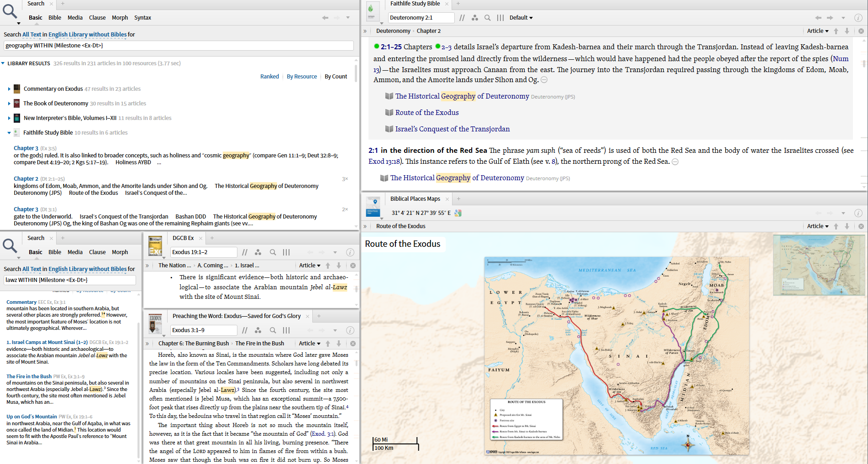The height and width of the screenshot is (464, 868).
Task: Open the Israel's Conquest of the Transjordan link
Action: [x=452, y=129]
